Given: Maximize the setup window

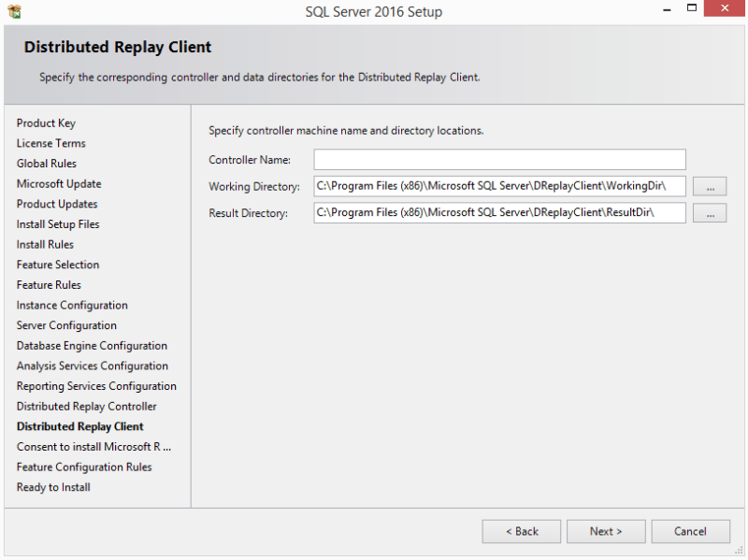Looking at the screenshot, I should [692, 8].
